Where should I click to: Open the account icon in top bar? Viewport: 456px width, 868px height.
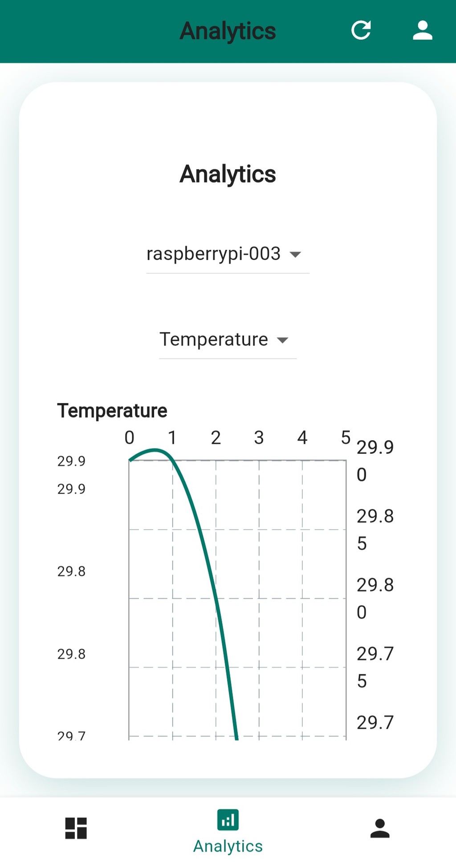tap(422, 31)
